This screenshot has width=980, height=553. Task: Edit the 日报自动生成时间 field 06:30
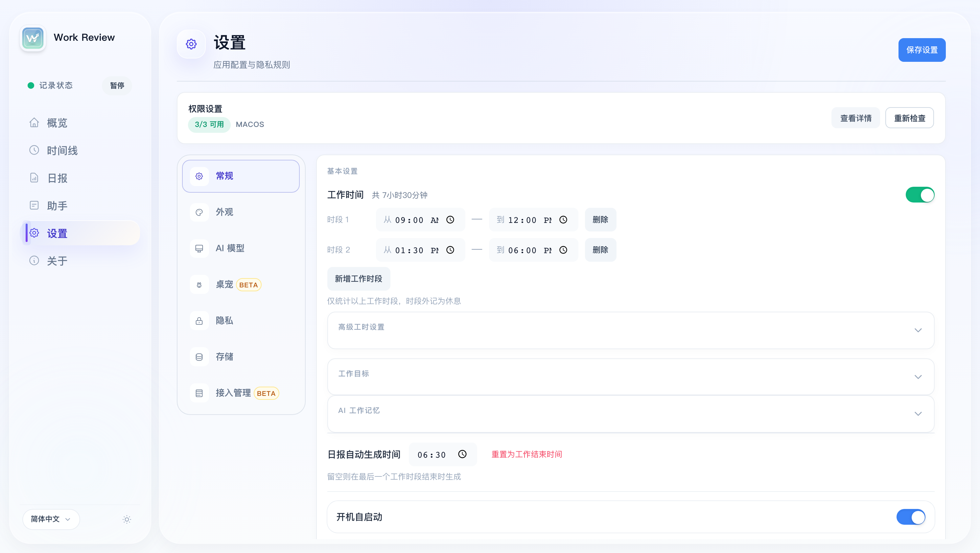point(442,454)
